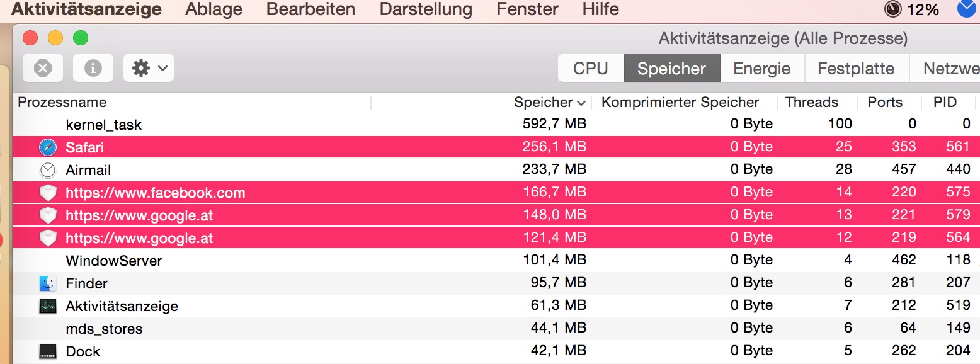980x364 pixels.
Task: Sort by Komprimierter Speicher column
Action: [x=680, y=103]
